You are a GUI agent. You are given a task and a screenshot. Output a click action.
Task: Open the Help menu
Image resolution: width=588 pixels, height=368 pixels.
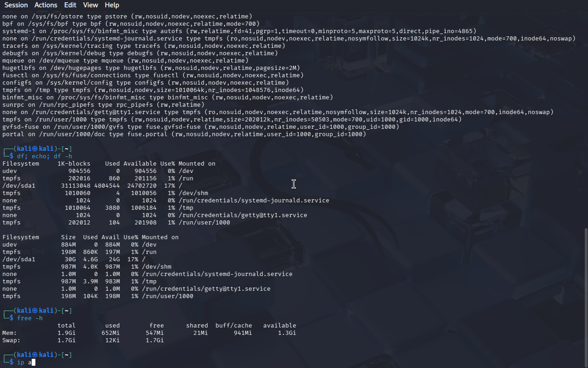(x=112, y=5)
